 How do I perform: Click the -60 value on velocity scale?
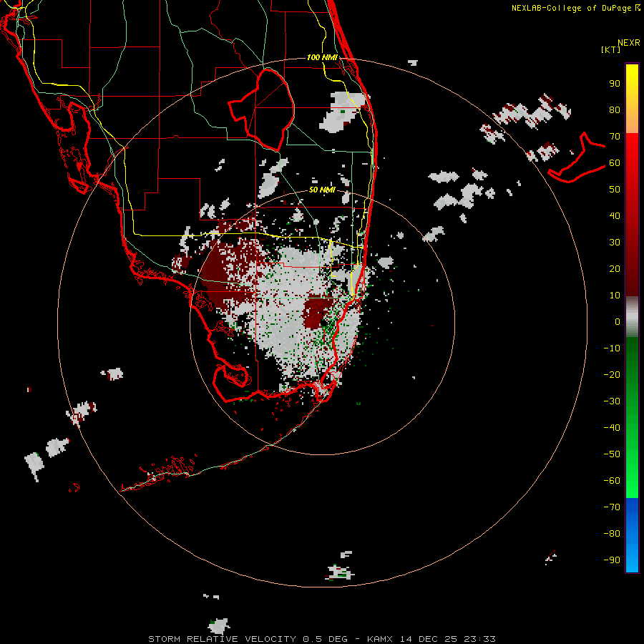[x=612, y=481]
